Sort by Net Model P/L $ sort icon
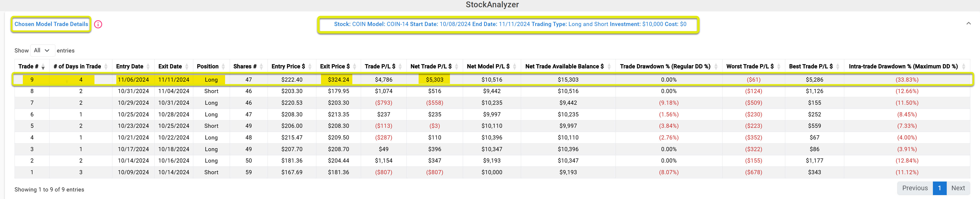This screenshot has width=980, height=199. click(x=515, y=67)
